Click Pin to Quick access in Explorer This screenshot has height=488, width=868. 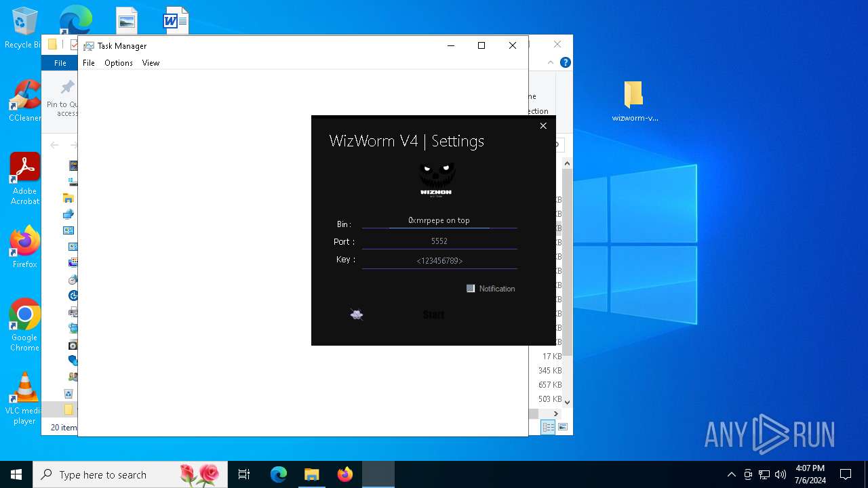click(62, 98)
